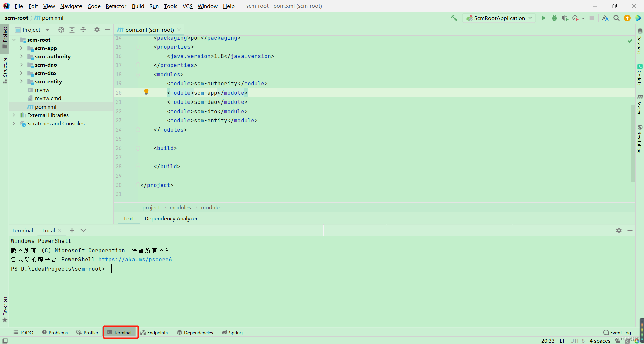Open terminal settings gear icon
The height and width of the screenshot is (344, 644).
click(619, 230)
